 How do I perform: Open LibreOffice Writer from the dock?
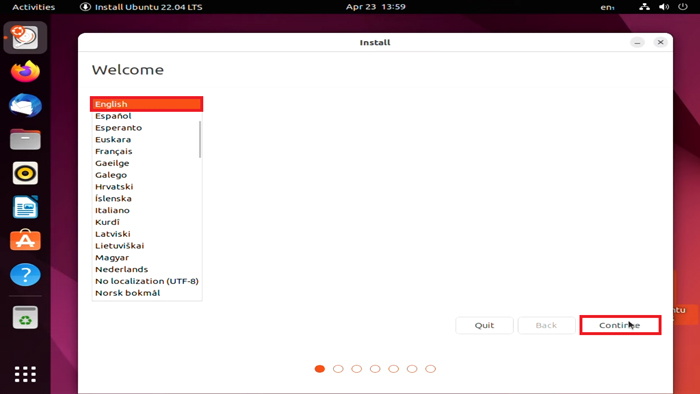[x=25, y=207]
